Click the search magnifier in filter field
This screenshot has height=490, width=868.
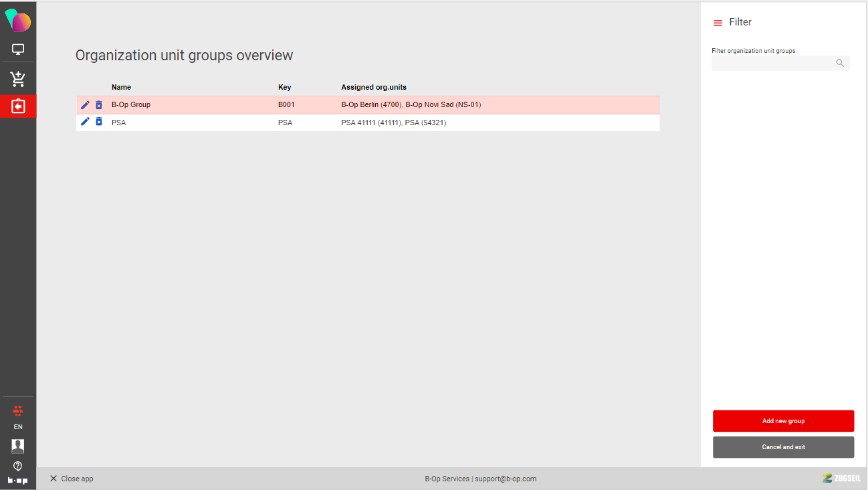point(840,64)
